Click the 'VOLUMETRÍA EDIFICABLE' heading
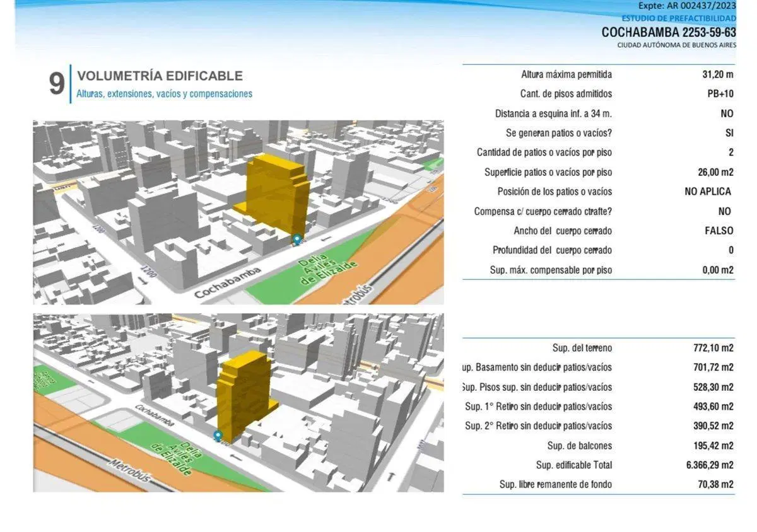This screenshot has height=532, width=757. tap(160, 76)
